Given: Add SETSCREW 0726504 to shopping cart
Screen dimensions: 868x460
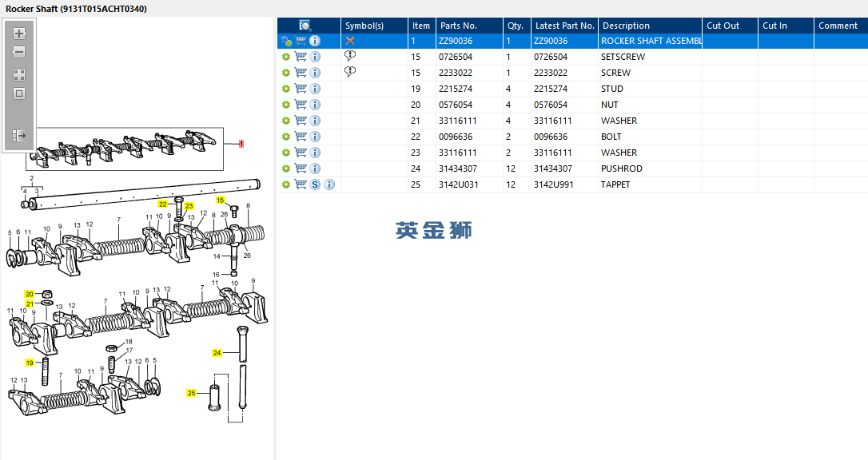Looking at the screenshot, I should click(x=301, y=57).
